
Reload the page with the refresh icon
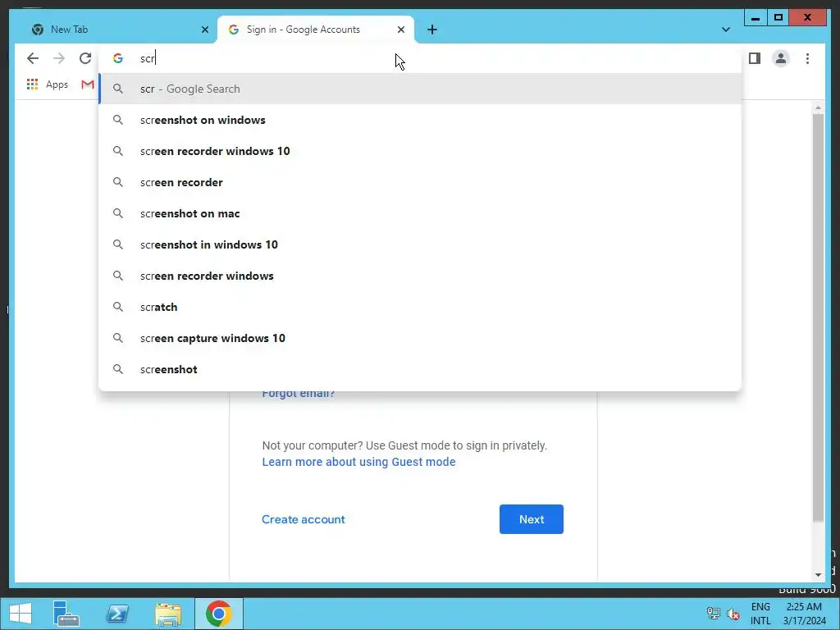[x=85, y=58]
